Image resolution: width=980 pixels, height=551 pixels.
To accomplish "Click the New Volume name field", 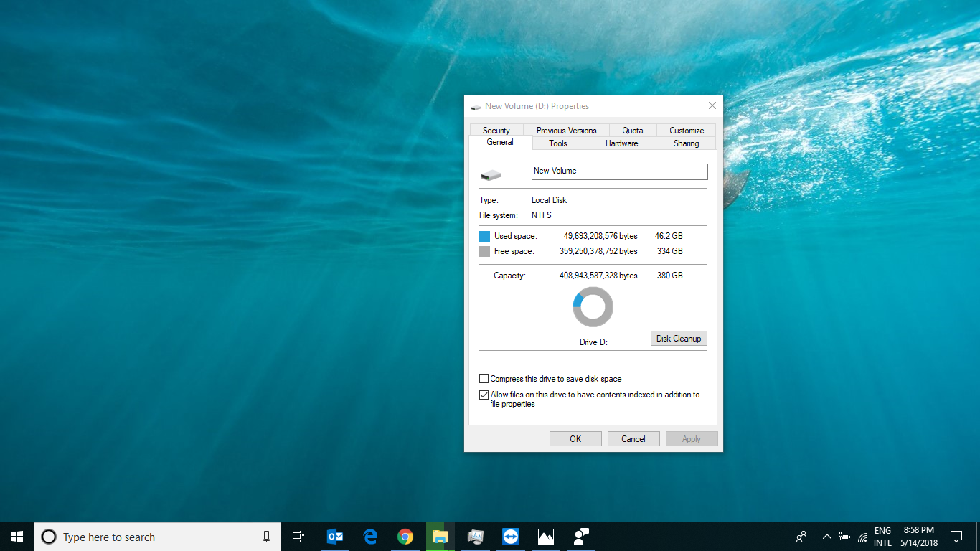I will click(x=619, y=171).
